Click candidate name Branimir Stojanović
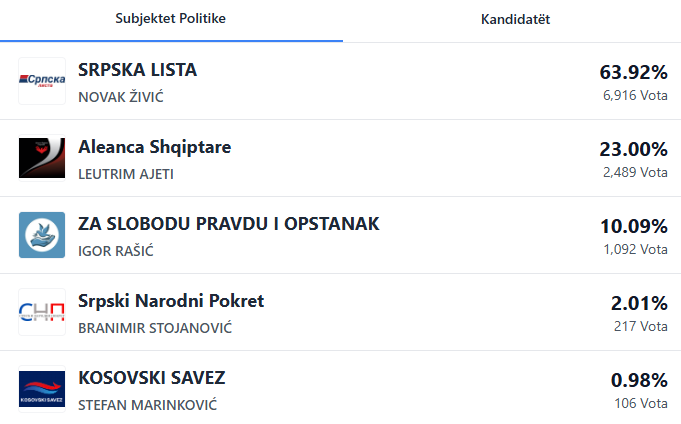 pos(155,328)
